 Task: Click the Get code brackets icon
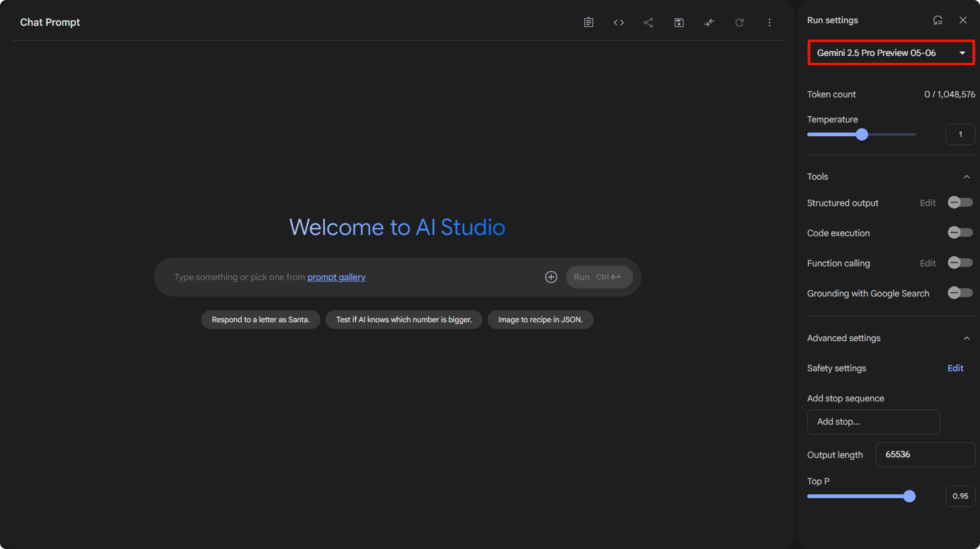coord(619,23)
